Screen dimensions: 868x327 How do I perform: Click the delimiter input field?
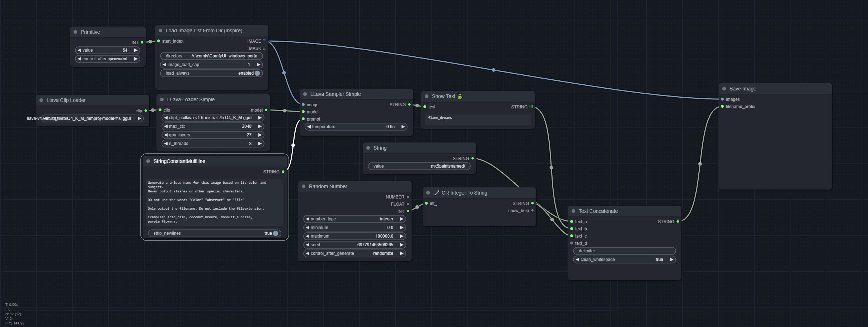624,251
